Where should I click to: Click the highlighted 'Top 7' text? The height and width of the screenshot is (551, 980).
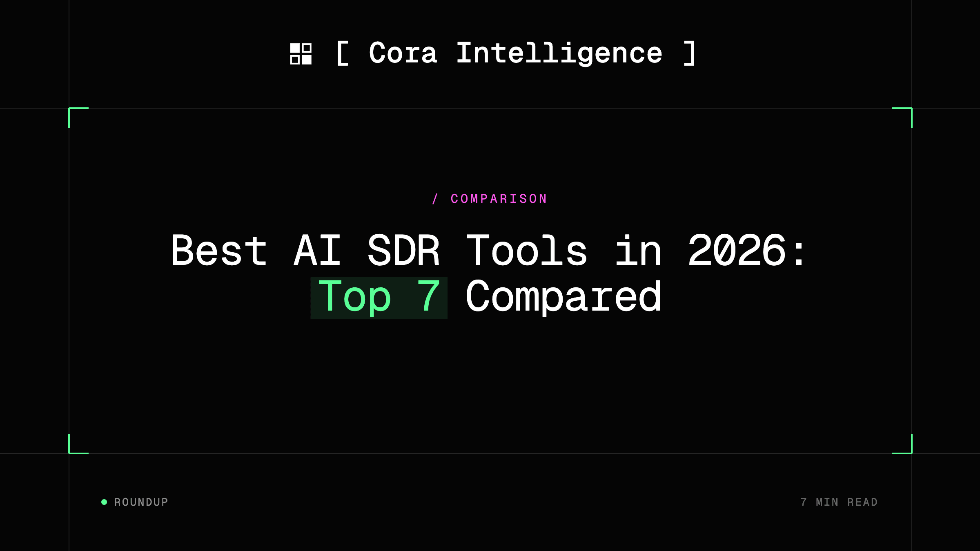(x=379, y=298)
